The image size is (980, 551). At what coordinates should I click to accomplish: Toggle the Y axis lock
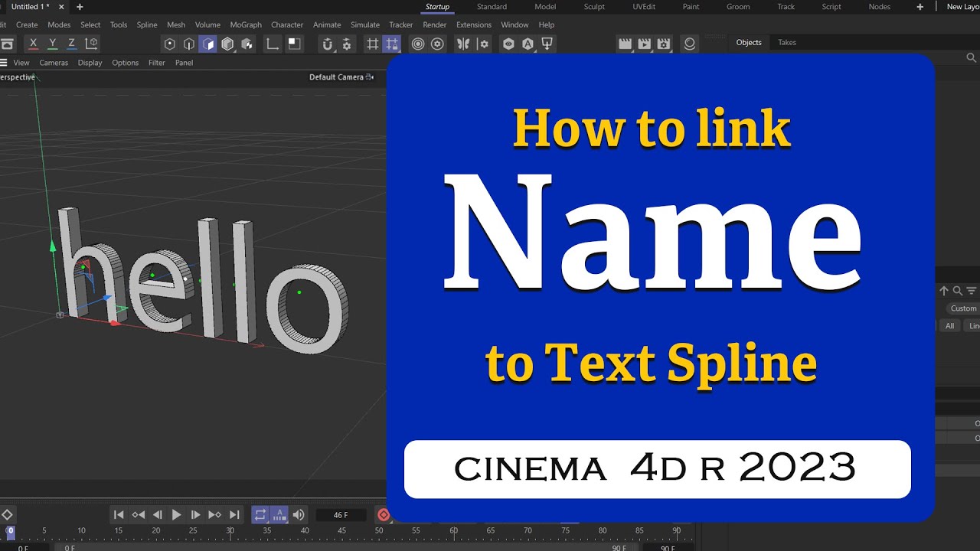pos(52,44)
